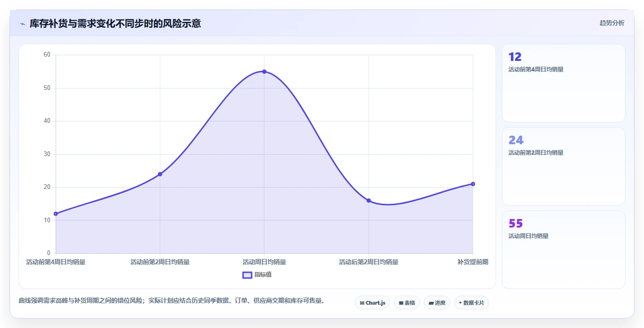Select the Chart.js tag pill
644x328 pixels.
tap(372, 303)
